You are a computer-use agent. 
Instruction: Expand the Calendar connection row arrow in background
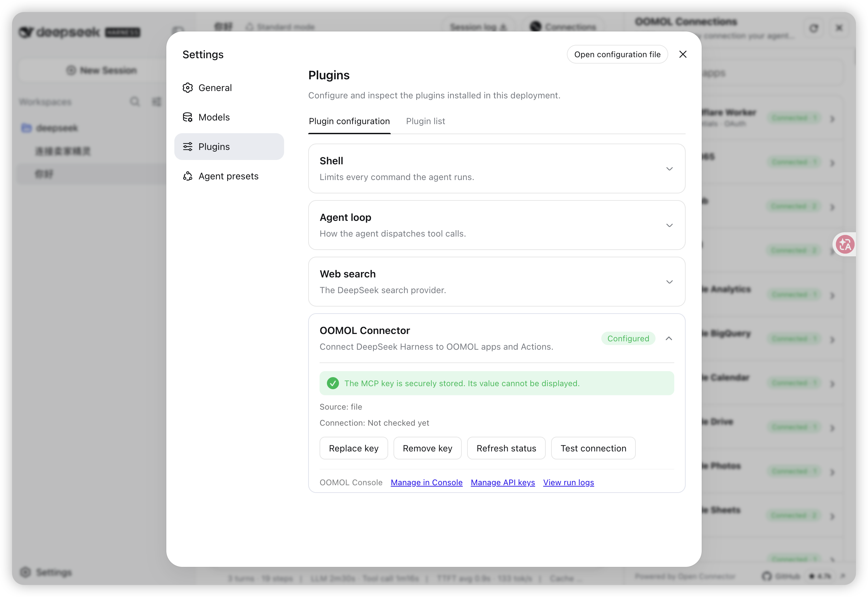click(x=832, y=384)
